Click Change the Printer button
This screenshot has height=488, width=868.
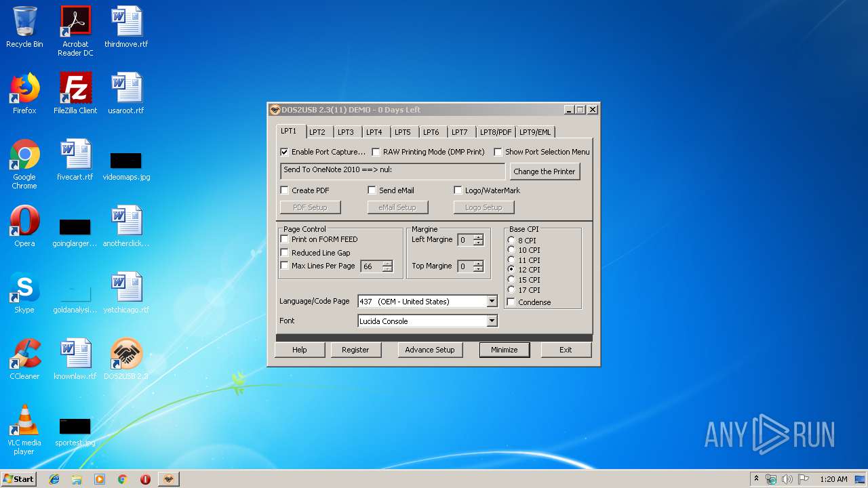[x=545, y=171]
